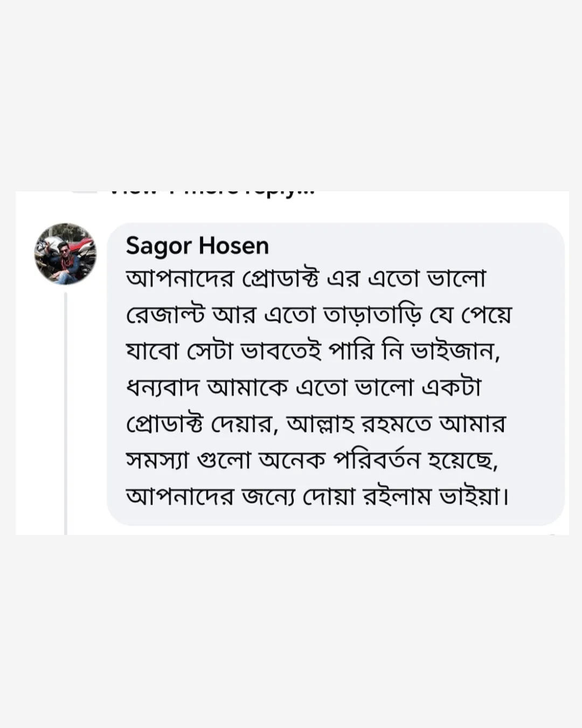Image resolution: width=582 pixels, height=728 pixels.
Task: Click the word "রেজাল্ট" in the comment
Action: [165, 314]
